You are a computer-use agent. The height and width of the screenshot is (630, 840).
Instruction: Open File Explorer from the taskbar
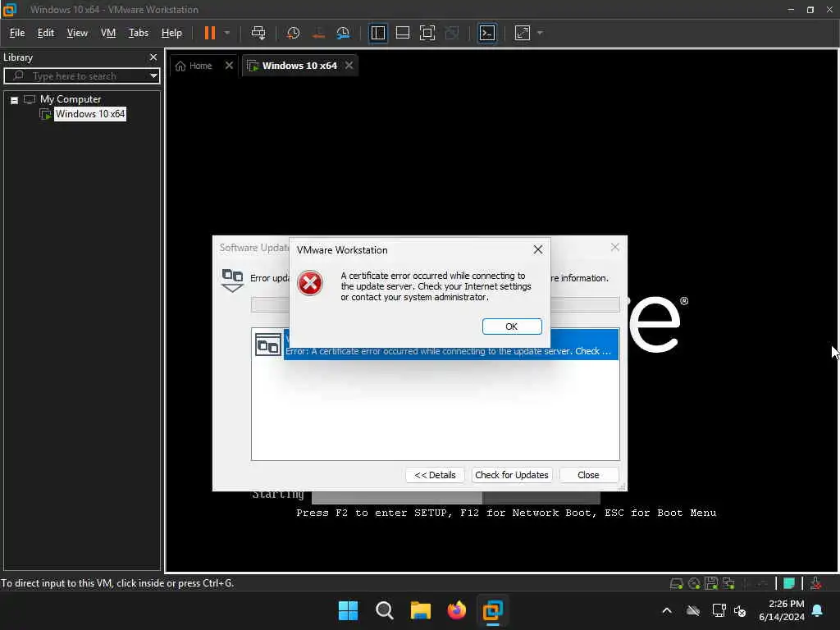421,610
